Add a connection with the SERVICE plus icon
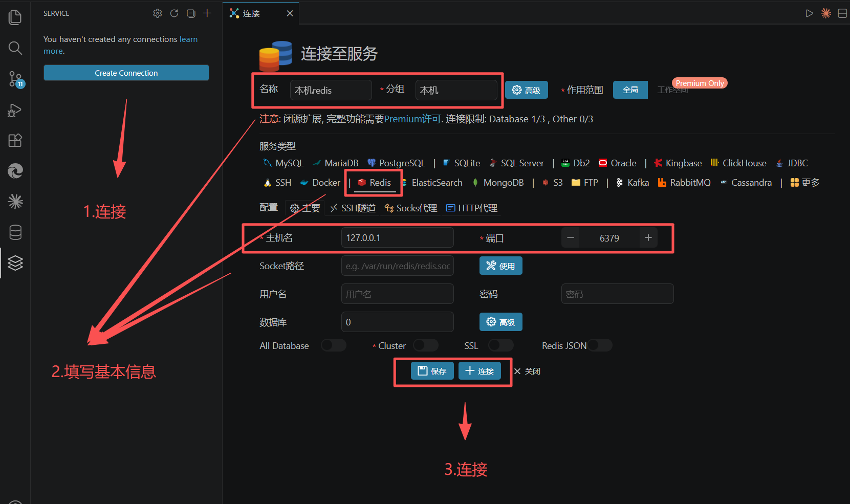 pos(207,13)
